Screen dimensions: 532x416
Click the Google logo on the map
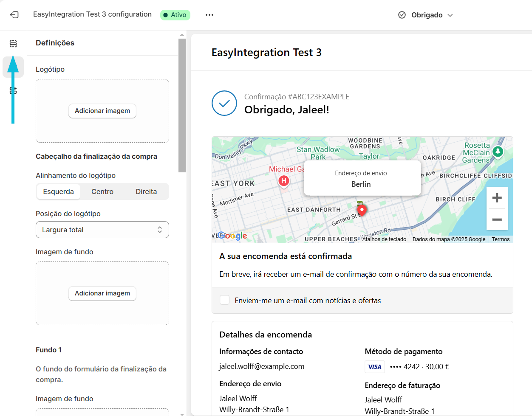pos(232,236)
